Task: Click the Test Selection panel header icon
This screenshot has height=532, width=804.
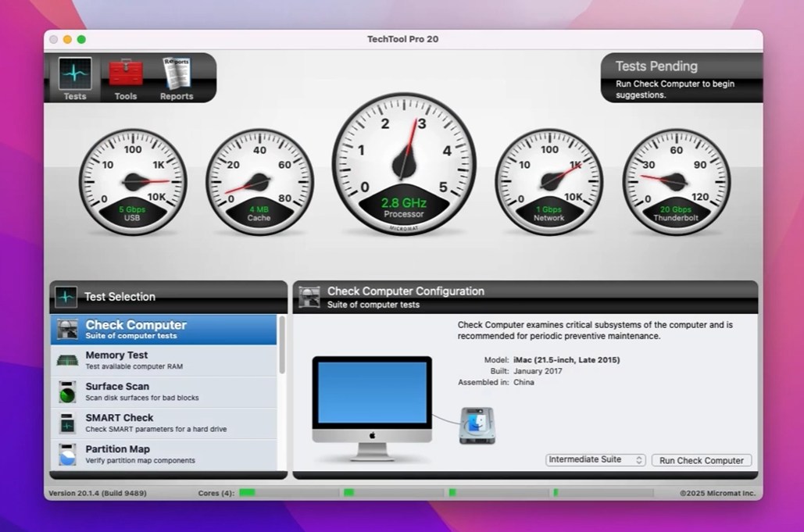Action: click(66, 297)
